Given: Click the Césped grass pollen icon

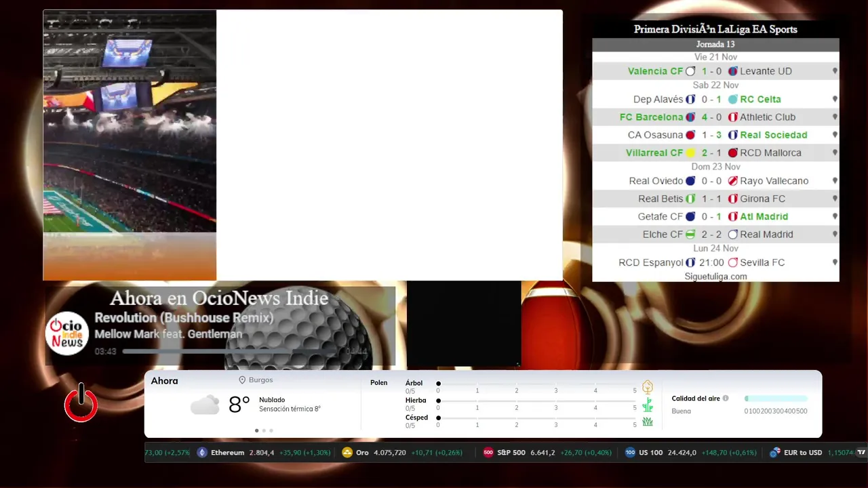Looking at the screenshot, I should 648,422.
